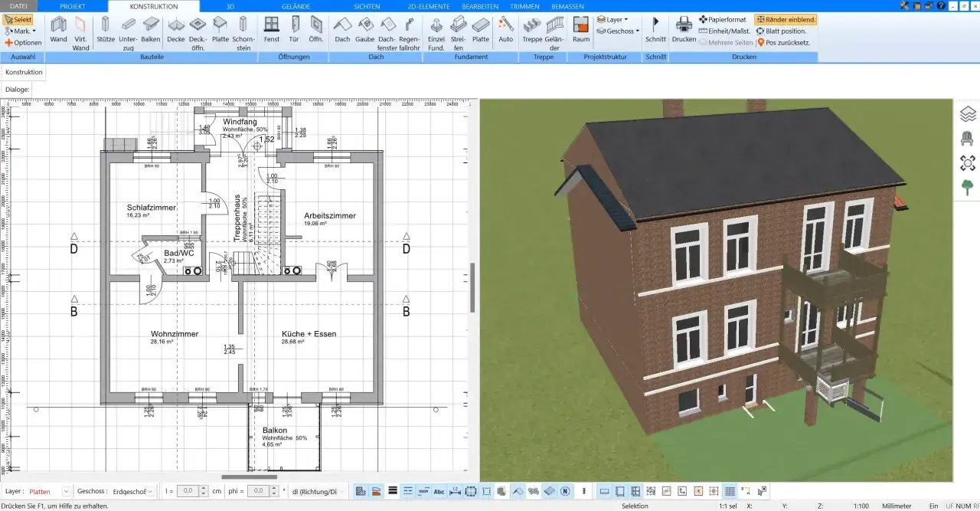Screen dimensions: 980x511
Task: Choose the Geländer railing tool
Action: coord(555,33)
